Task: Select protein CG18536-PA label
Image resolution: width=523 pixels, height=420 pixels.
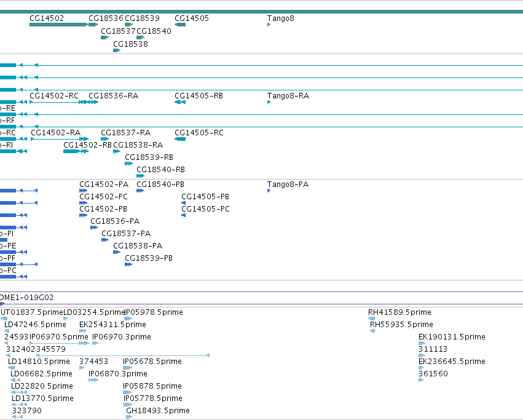Action: click(115, 221)
